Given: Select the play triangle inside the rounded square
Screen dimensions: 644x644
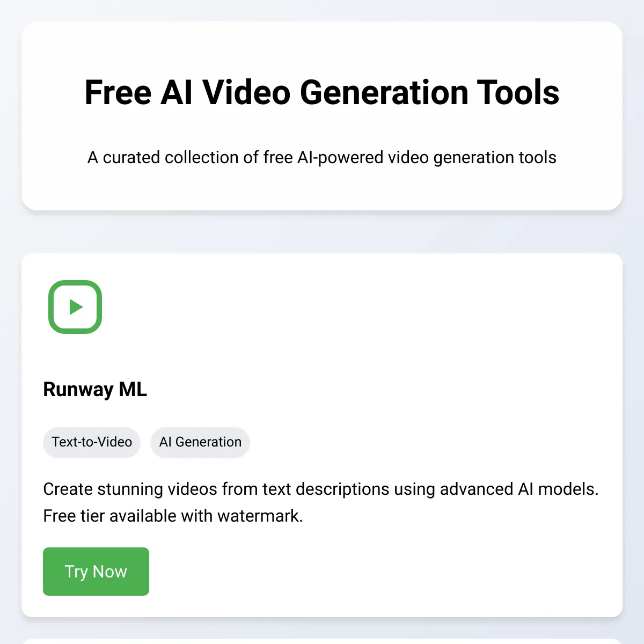Looking at the screenshot, I should click(x=75, y=307).
